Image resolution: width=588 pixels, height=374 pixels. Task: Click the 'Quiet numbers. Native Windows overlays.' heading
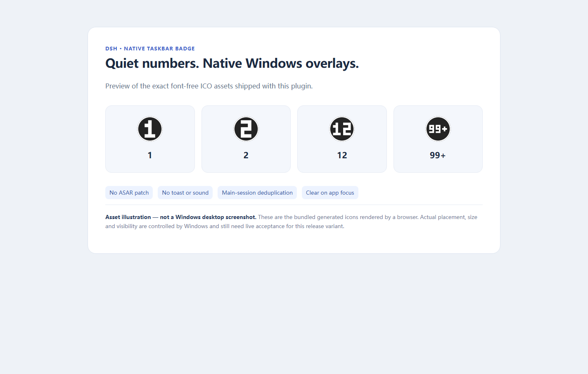232,63
